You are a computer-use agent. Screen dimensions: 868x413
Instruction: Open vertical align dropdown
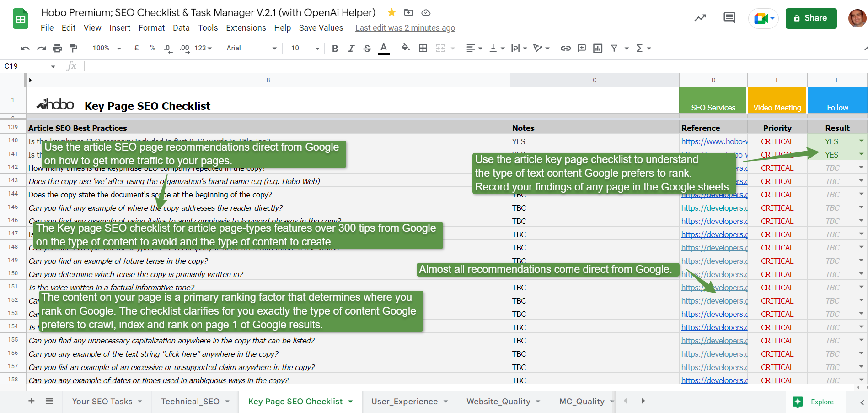tap(497, 48)
